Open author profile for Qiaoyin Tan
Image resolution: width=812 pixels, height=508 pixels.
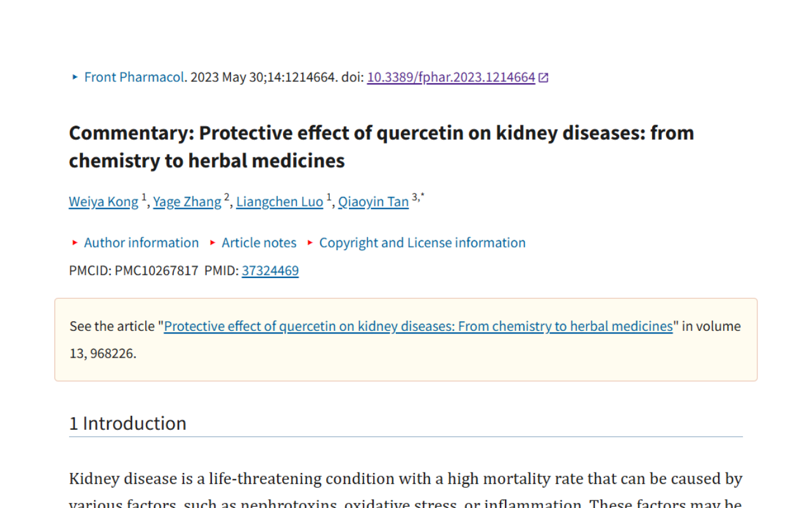(373, 201)
